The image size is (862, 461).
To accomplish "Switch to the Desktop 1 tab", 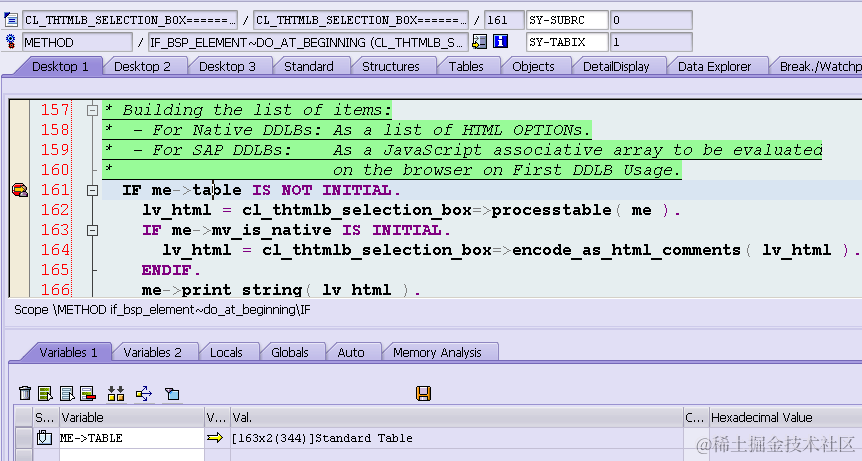I will point(60,66).
